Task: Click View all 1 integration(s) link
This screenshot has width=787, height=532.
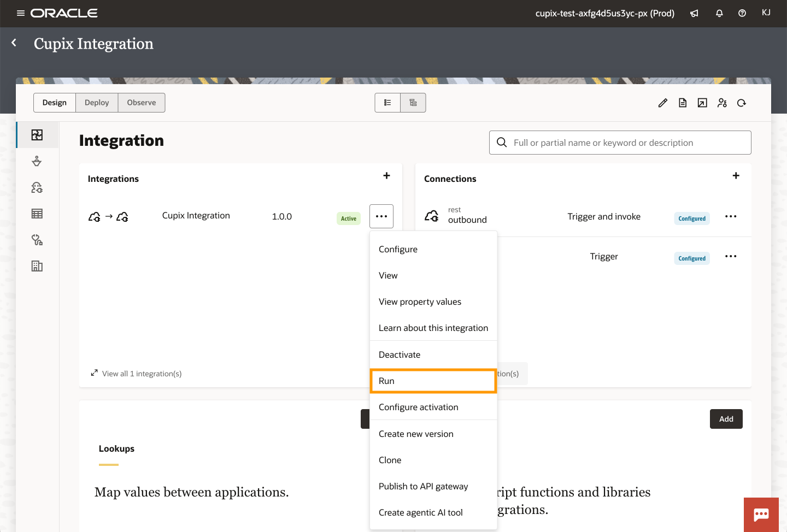Action: point(136,374)
